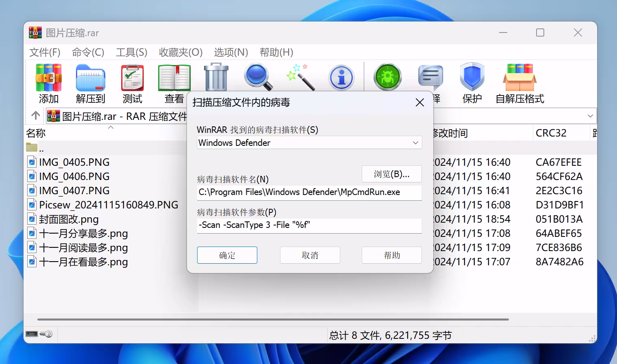Screen dimensions: 617x364
Task: Open the 工具(S) menu
Action: pos(131,52)
